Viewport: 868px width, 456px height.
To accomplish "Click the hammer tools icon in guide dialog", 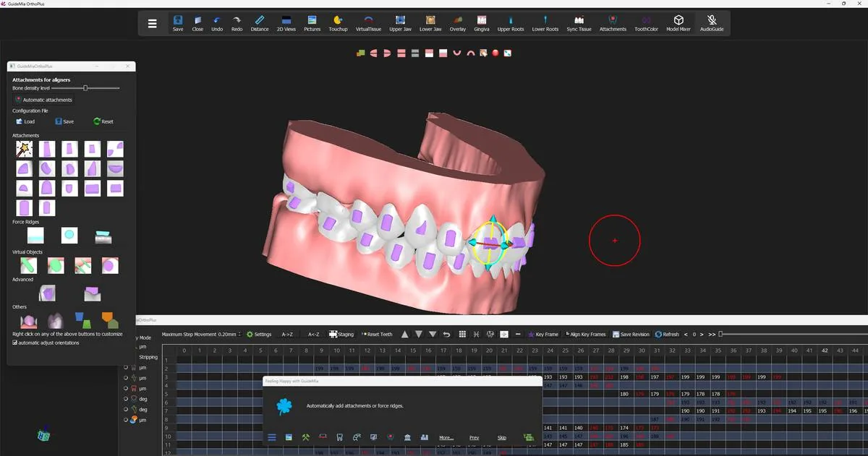I will click(x=306, y=437).
